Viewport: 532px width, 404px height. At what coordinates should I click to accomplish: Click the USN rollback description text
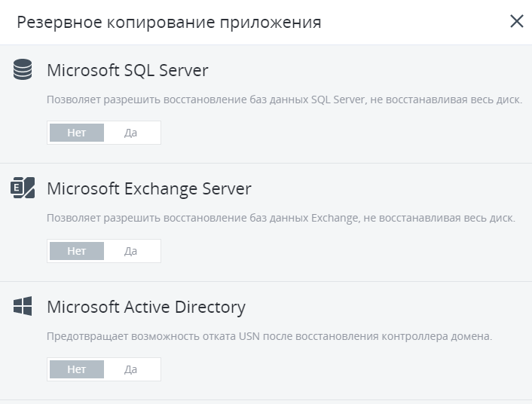click(269, 336)
